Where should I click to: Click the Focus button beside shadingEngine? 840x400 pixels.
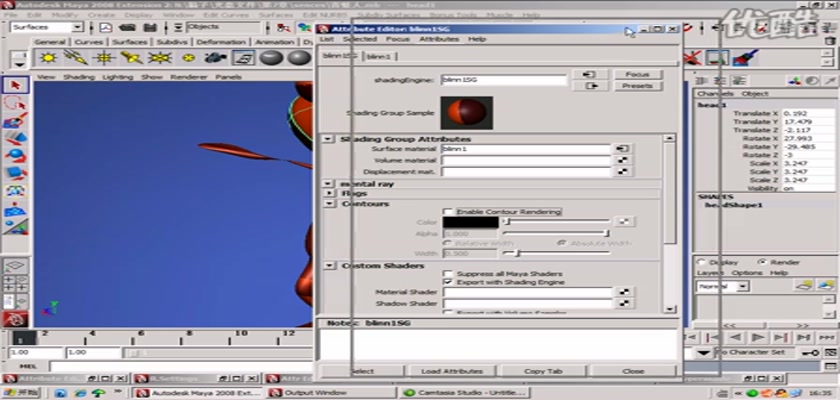click(638, 74)
